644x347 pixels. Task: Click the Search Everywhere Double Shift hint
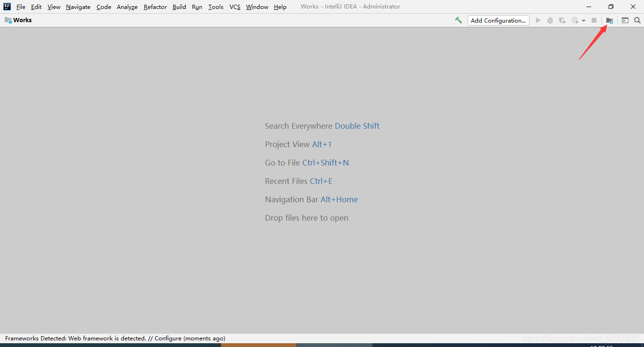coord(322,126)
